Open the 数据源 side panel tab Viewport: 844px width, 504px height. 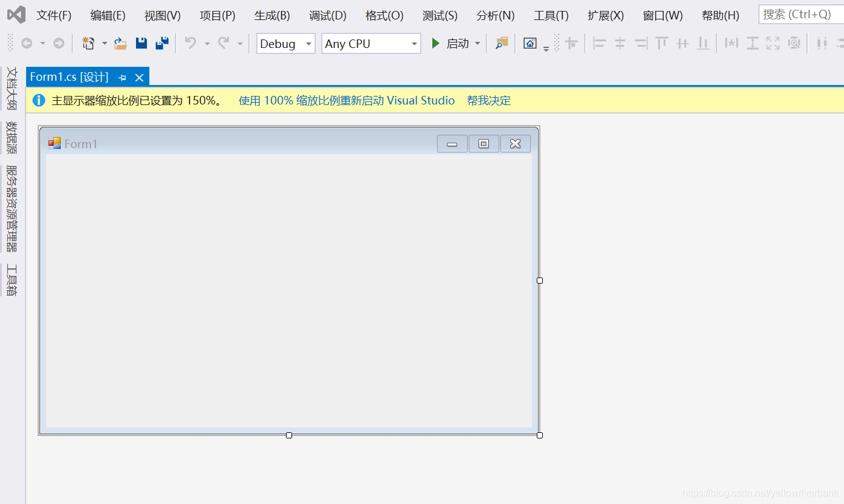tap(12, 137)
